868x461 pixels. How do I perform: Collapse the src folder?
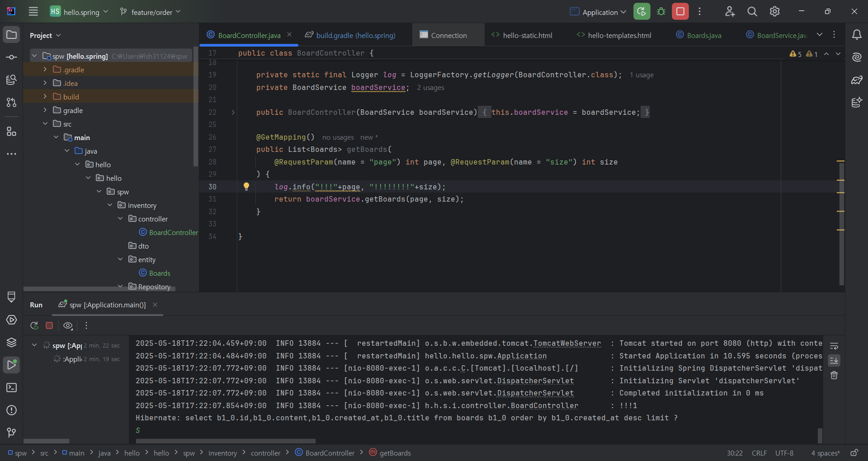coord(45,123)
